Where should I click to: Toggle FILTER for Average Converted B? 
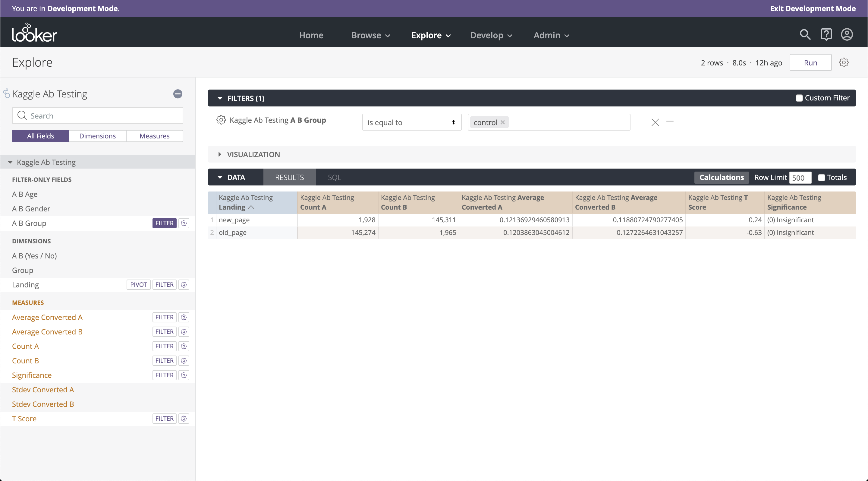pyautogui.click(x=165, y=332)
